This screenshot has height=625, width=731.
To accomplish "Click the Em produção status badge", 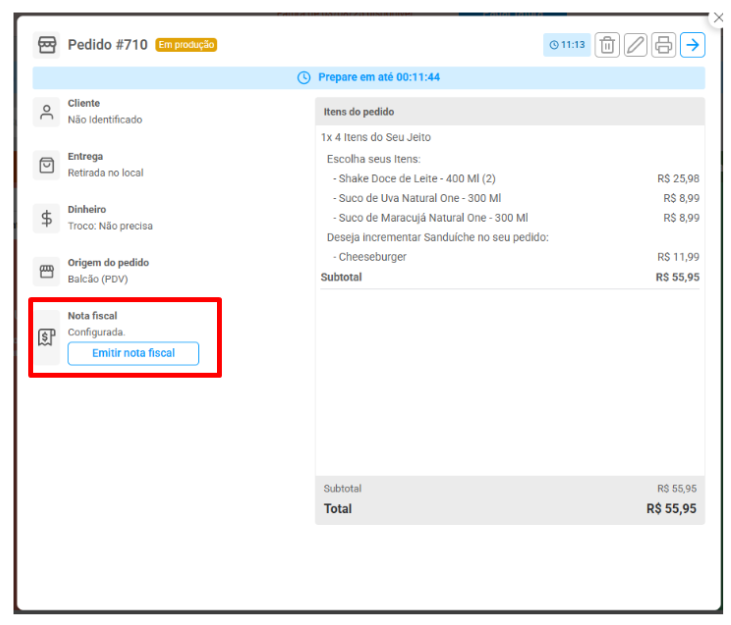I will point(186,45).
